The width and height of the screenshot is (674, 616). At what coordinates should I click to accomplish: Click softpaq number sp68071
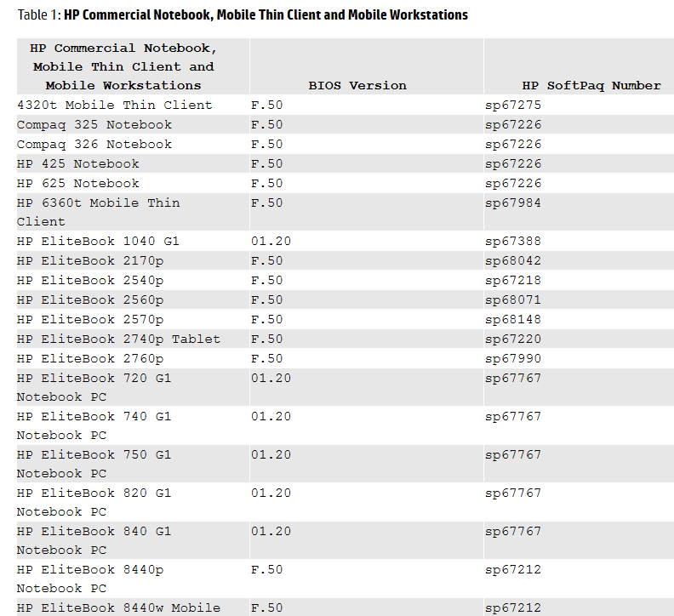point(513,299)
